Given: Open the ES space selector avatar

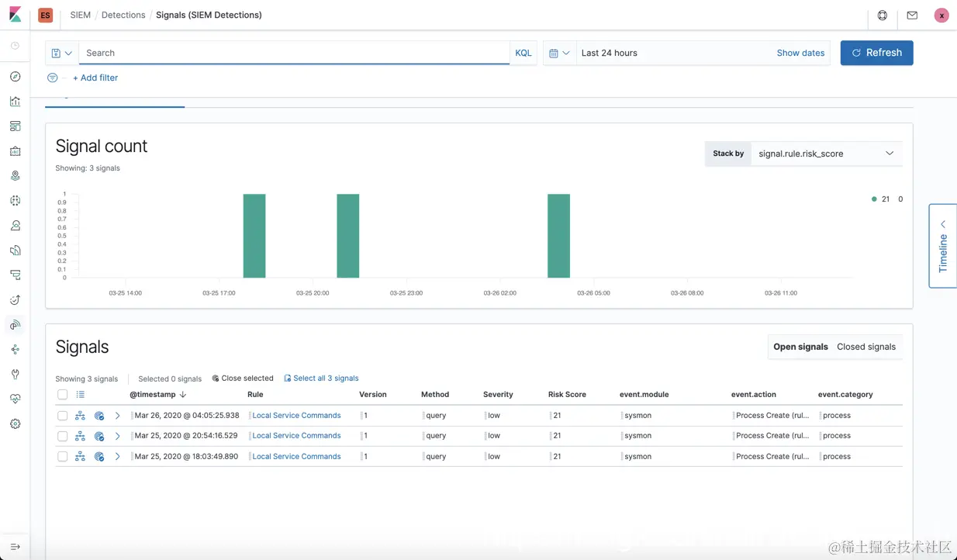Looking at the screenshot, I should coord(45,15).
